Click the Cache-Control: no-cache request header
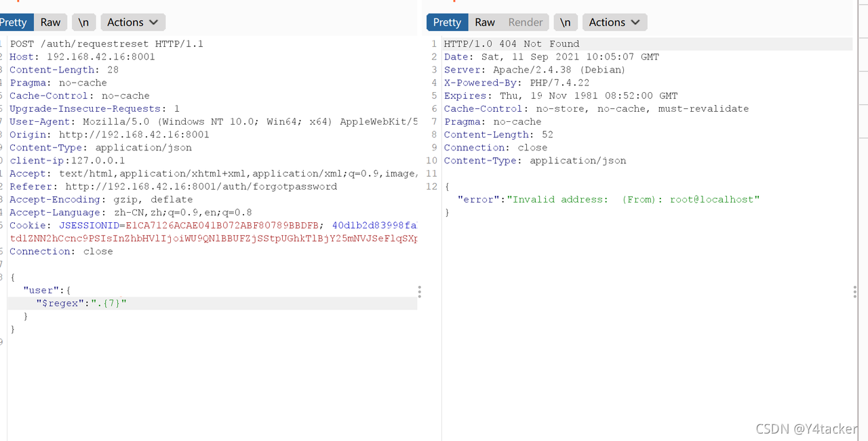Viewport: 868px width, 441px height. (x=79, y=96)
